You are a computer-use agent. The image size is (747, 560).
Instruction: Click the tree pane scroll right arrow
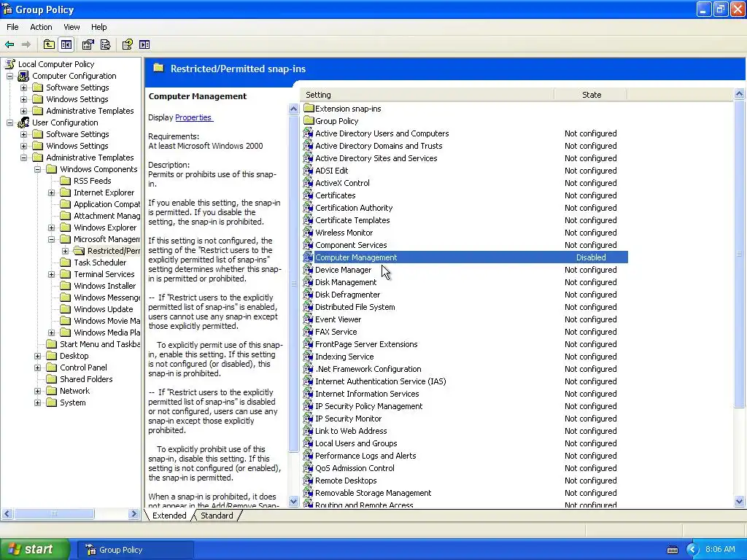[x=134, y=514]
